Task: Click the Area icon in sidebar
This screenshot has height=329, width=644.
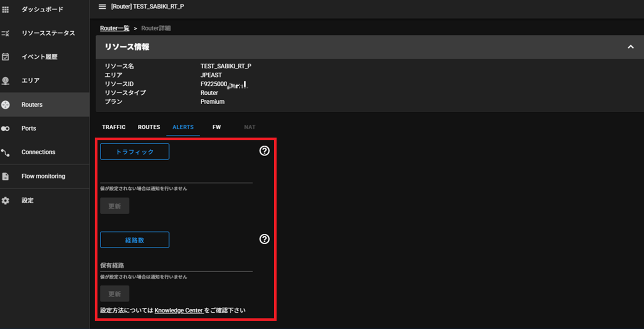Action: point(6,81)
